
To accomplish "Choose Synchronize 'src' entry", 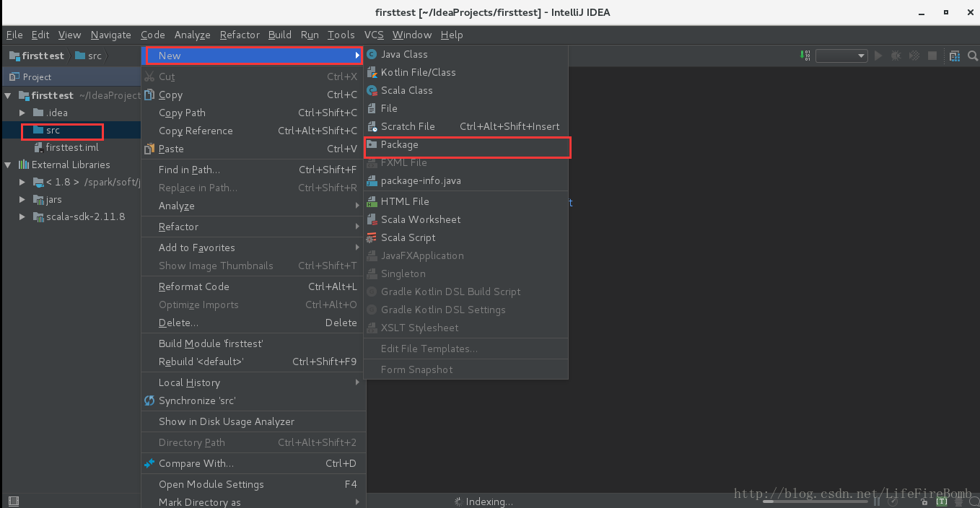I will coord(253,400).
